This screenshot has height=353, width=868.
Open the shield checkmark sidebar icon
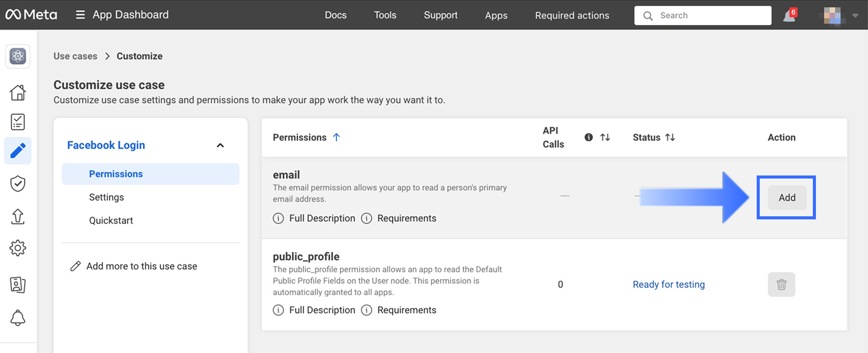point(18,184)
